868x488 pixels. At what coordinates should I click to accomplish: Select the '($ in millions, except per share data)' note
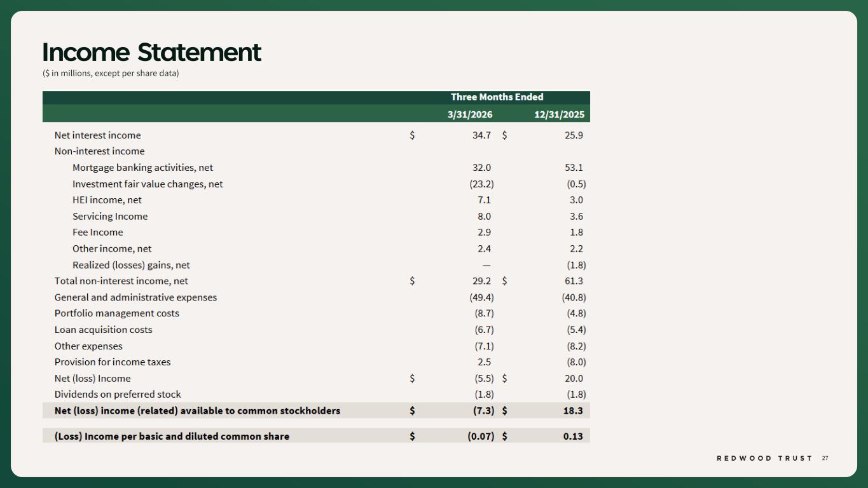(x=111, y=73)
